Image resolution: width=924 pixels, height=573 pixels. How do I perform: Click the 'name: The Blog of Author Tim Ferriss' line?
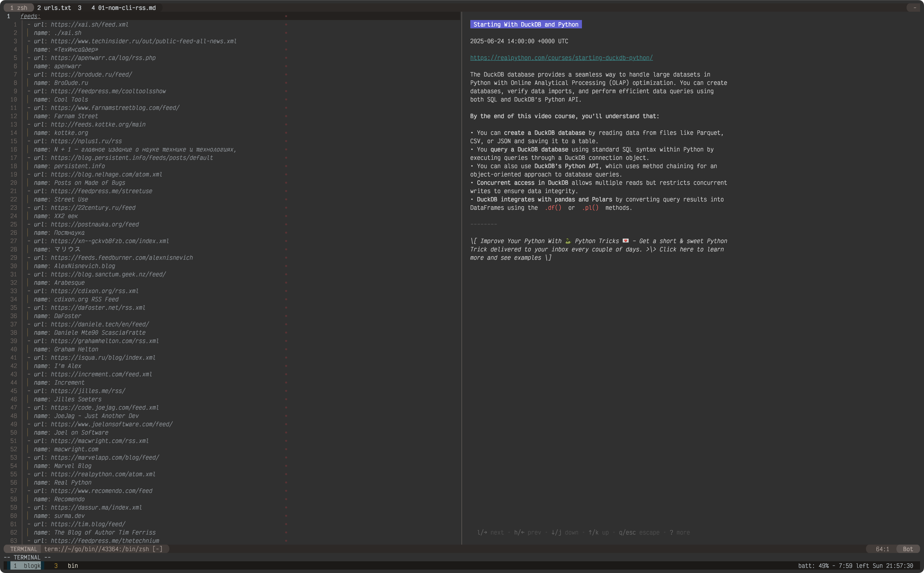[x=95, y=533]
